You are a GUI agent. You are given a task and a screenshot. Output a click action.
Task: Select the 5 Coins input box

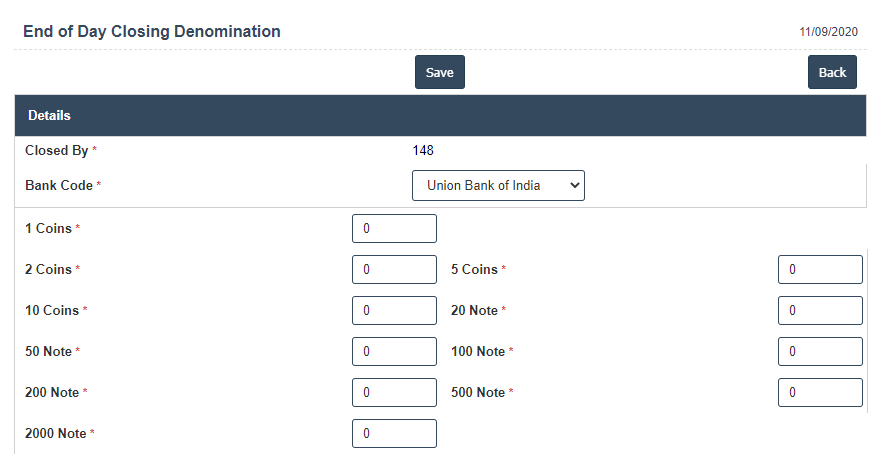820,269
